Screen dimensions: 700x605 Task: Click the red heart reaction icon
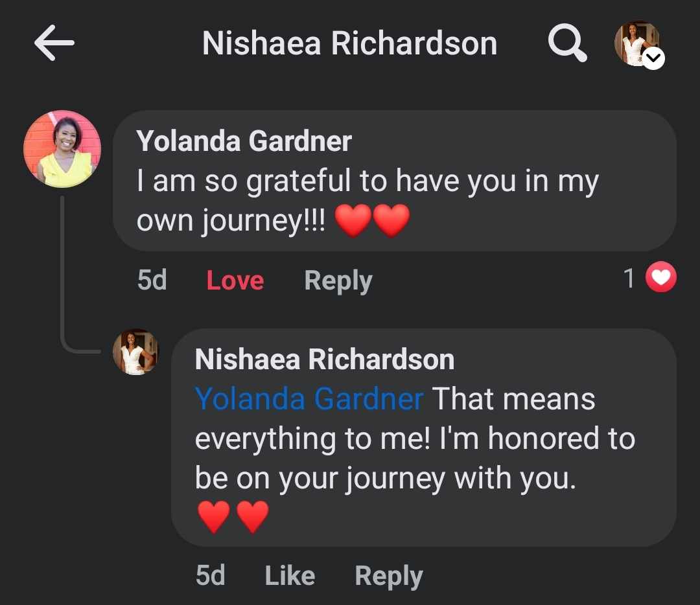(x=661, y=279)
